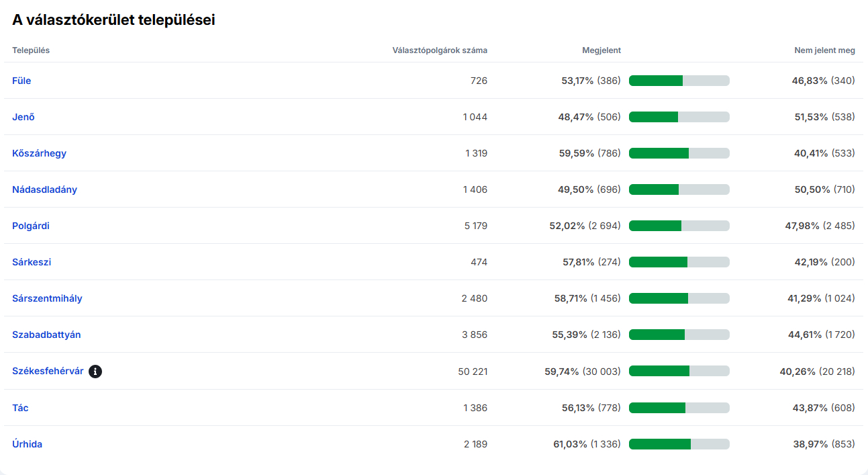
Task: Open the Sárszentmihály settlement link
Action: coord(47,298)
